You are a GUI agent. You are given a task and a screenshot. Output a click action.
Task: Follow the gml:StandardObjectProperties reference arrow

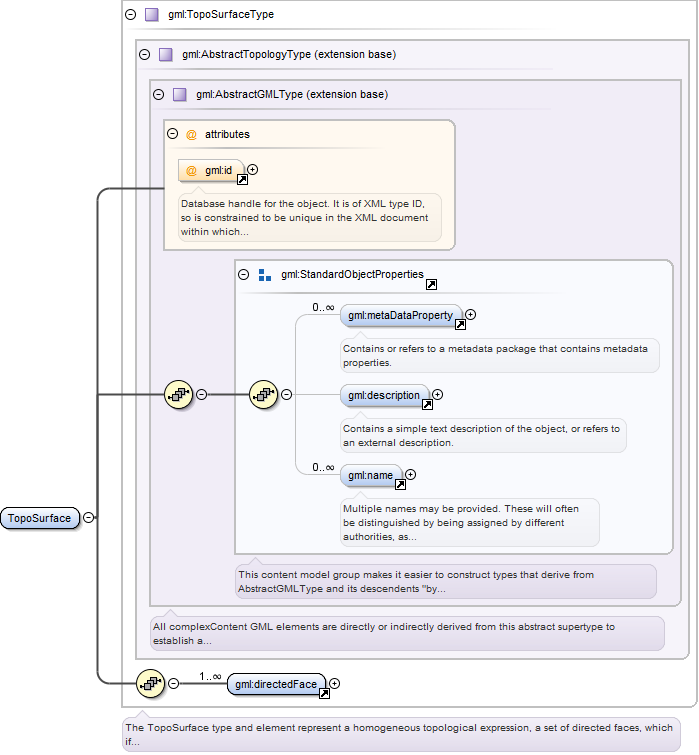[431, 285]
